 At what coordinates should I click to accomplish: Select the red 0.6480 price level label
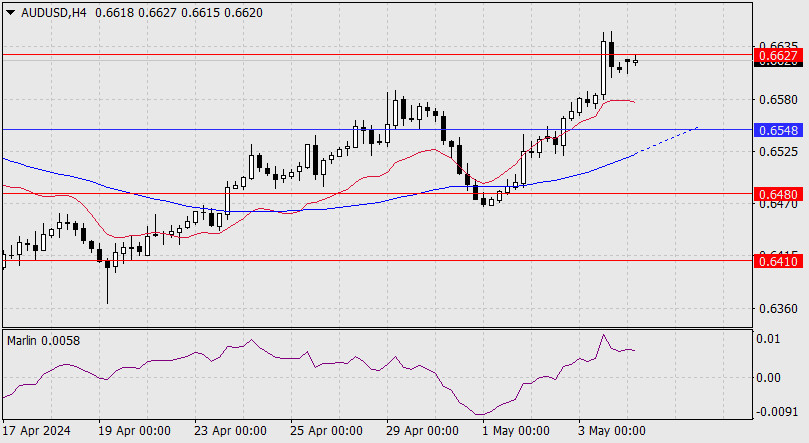click(x=779, y=194)
